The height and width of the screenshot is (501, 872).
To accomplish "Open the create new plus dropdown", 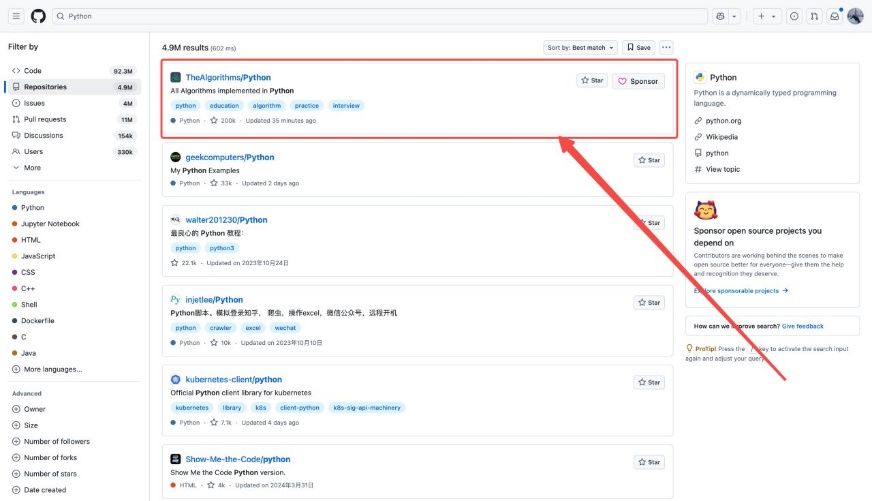I will coord(767,16).
